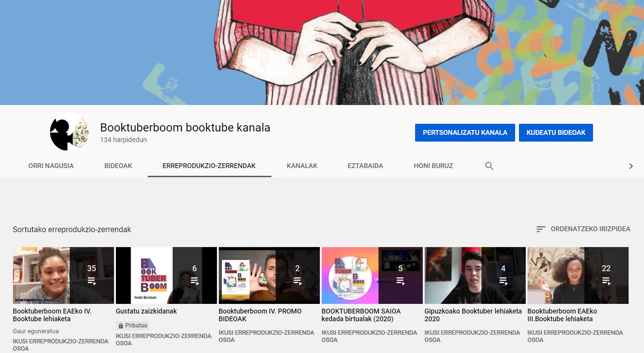The height and width of the screenshot is (353, 644).
Task: Open the Booktuberboom EAEko IV. Booktube lehiaketa title
Action: tap(52, 315)
